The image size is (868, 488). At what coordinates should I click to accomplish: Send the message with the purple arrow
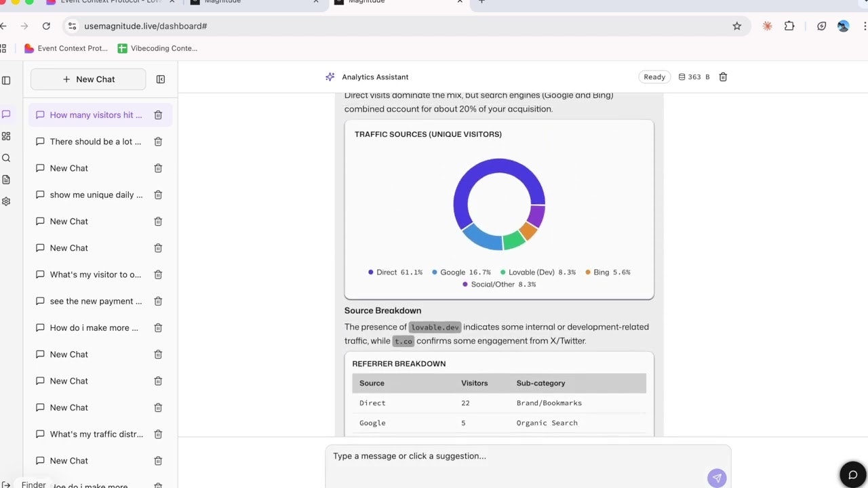pos(717,478)
